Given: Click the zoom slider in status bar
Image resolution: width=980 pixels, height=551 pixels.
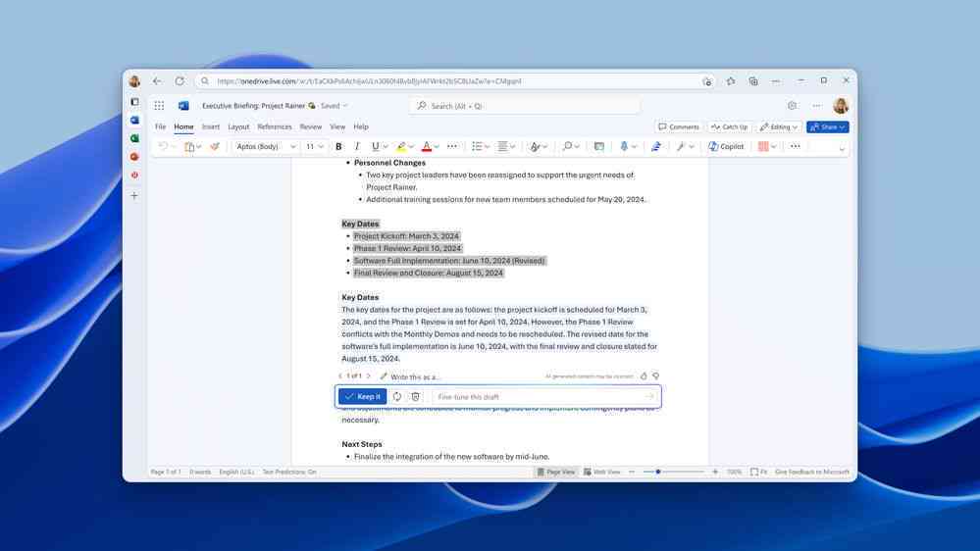Looking at the screenshot, I should 674,472.
